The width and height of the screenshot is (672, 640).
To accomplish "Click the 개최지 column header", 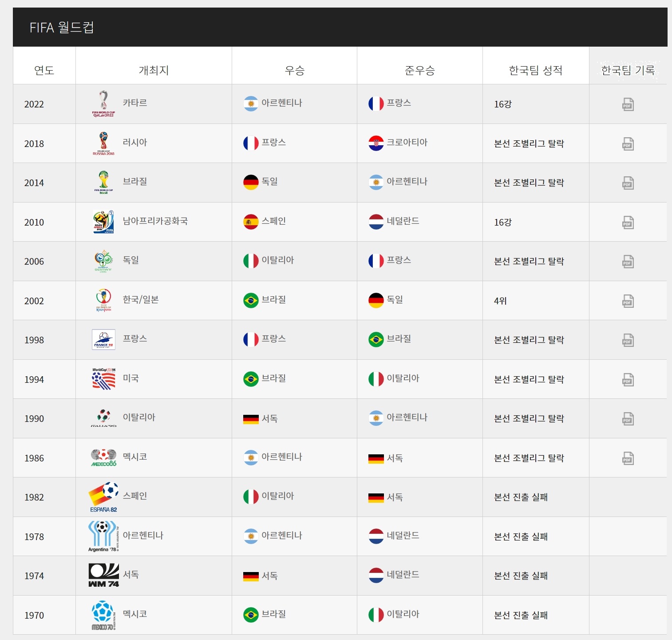I will pos(154,70).
